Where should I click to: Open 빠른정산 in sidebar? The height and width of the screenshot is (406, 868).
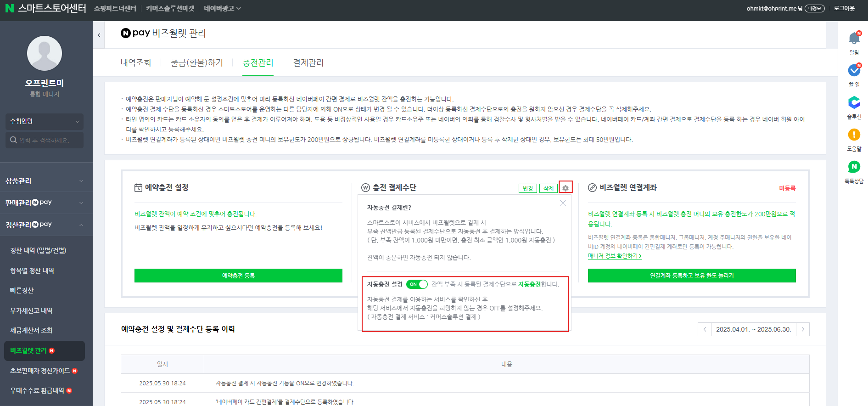click(22, 290)
